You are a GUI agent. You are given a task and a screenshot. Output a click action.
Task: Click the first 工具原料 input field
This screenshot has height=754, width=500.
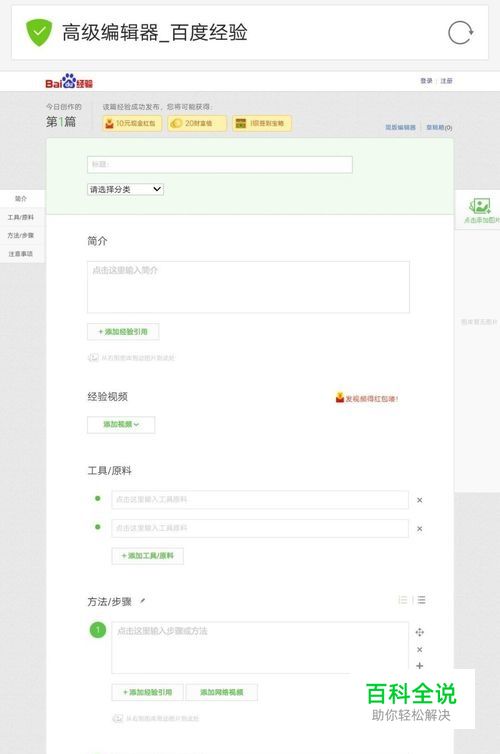[x=260, y=500]
